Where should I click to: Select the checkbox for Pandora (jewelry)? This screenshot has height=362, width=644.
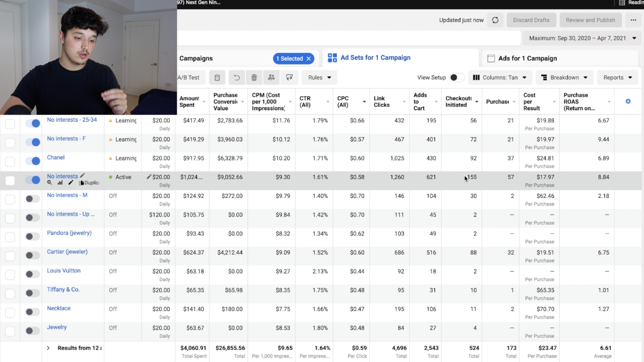(10, 237)
